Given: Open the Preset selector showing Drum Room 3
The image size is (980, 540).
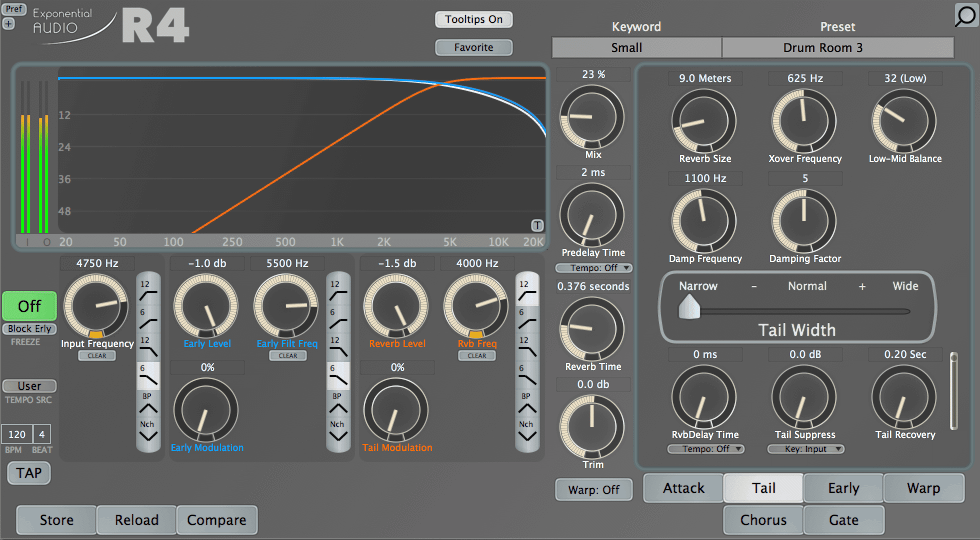Looking at the screenshot, I should (838, 48).
